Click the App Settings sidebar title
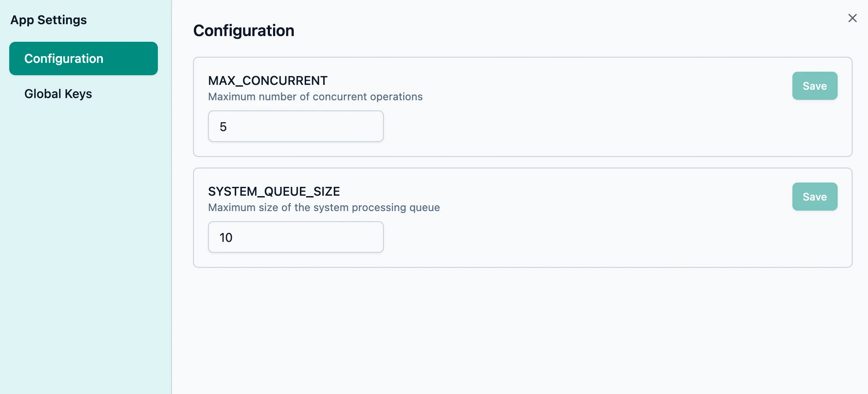This screenshot has height=394, width=868. (48, 20)
